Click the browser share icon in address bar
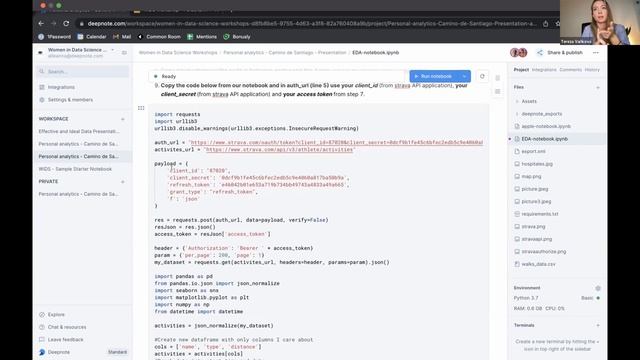 pyautogui.click(x=545, y=24)
